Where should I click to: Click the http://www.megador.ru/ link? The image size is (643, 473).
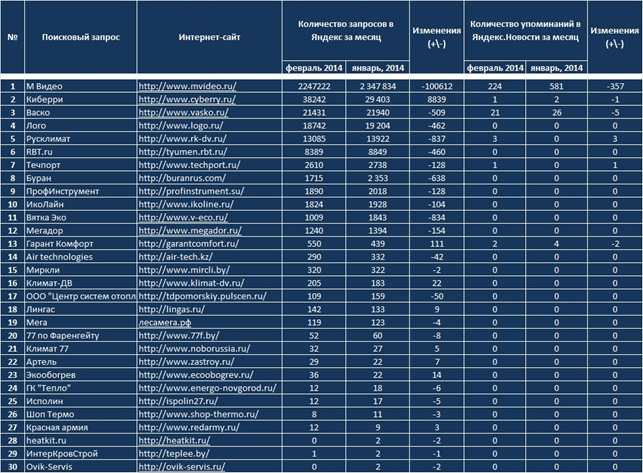(190, 231)
